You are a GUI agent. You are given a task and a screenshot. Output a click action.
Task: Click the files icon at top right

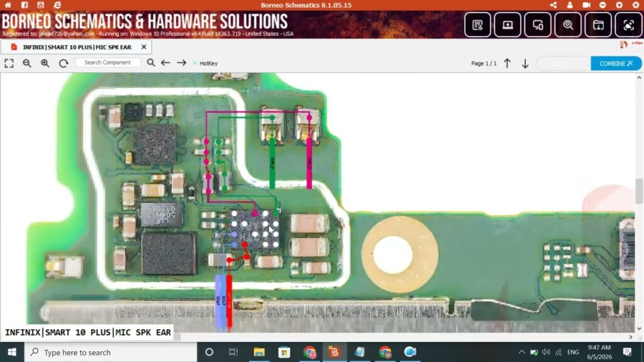click(x=624, y=45)
